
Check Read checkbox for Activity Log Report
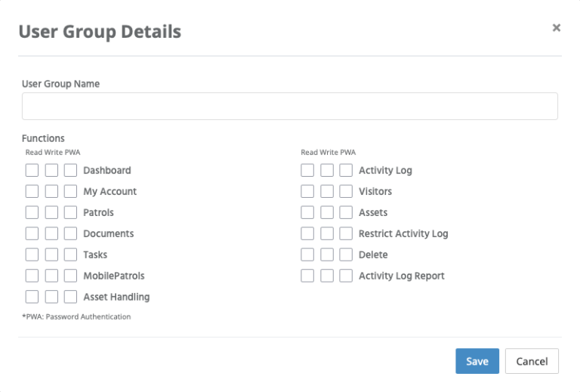pos(307,276)
